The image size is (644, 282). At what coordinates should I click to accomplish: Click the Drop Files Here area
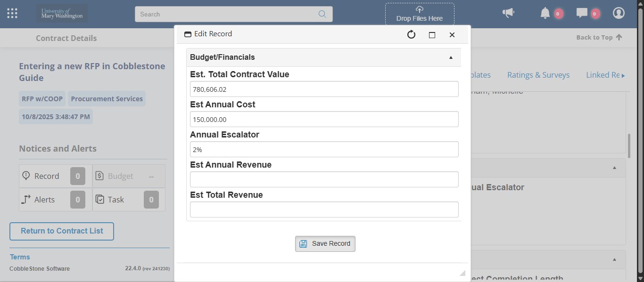(419, 14)
